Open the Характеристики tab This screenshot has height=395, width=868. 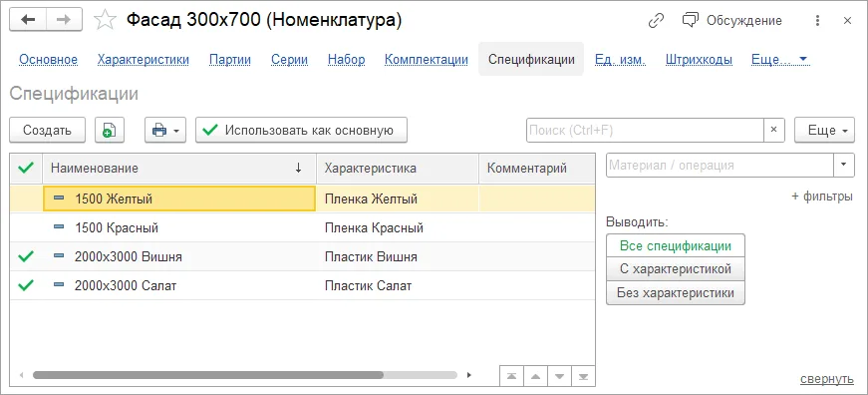[x=144, y=60]
